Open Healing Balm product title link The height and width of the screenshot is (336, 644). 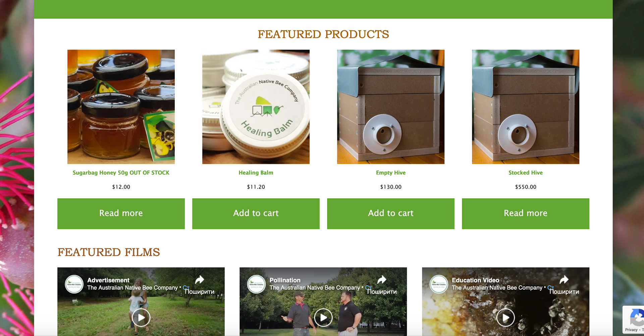click(256, 173)
